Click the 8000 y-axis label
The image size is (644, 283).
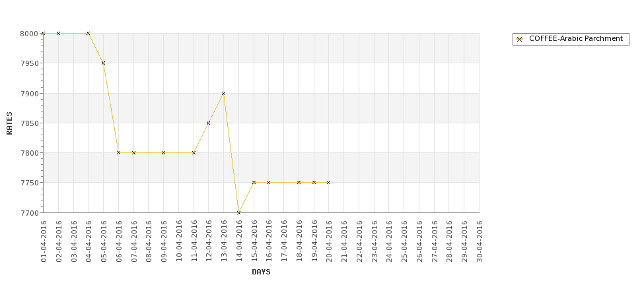pyautogui.click(x=29, y=34)
